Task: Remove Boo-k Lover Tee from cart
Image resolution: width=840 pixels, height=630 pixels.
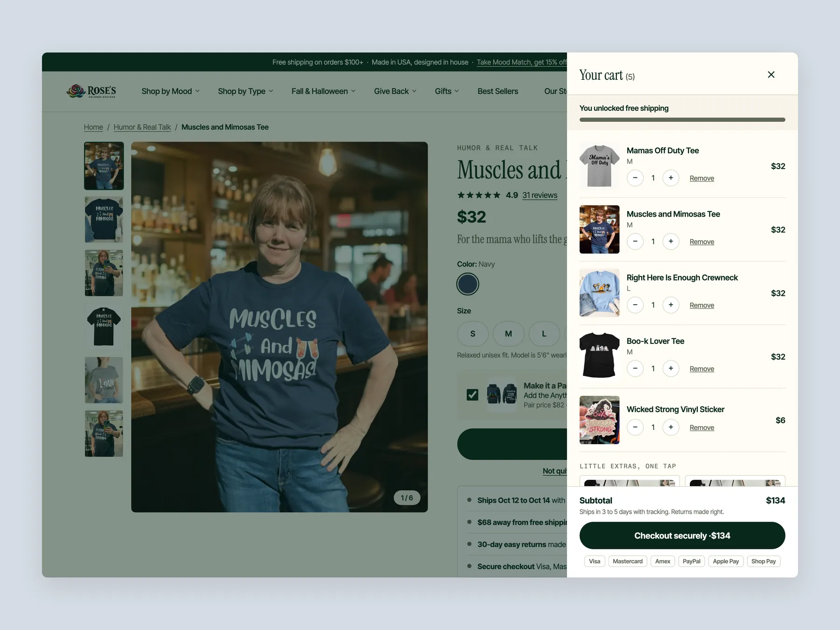Action: pos(702,369)
